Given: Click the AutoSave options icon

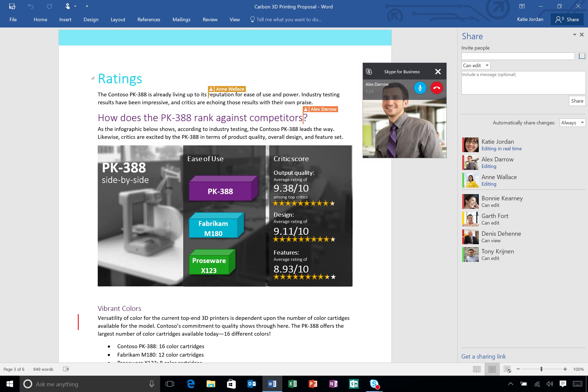Looking at the screenshot, I should [12, 7].
